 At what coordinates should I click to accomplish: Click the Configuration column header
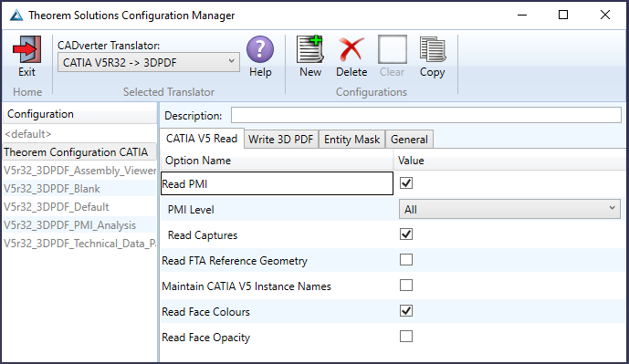[79, 114]
